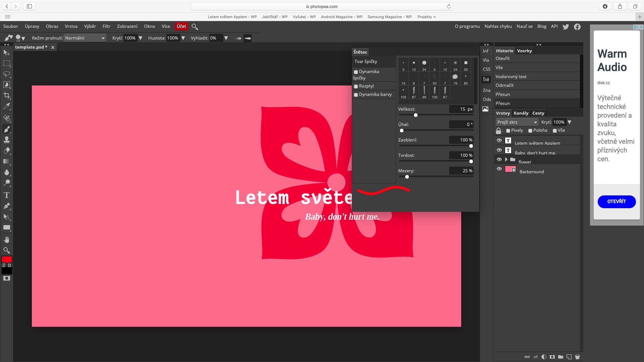Open the Režim prolnutí Normální dropdown
This screenshot has width=644, height=362.
point(85,38)
